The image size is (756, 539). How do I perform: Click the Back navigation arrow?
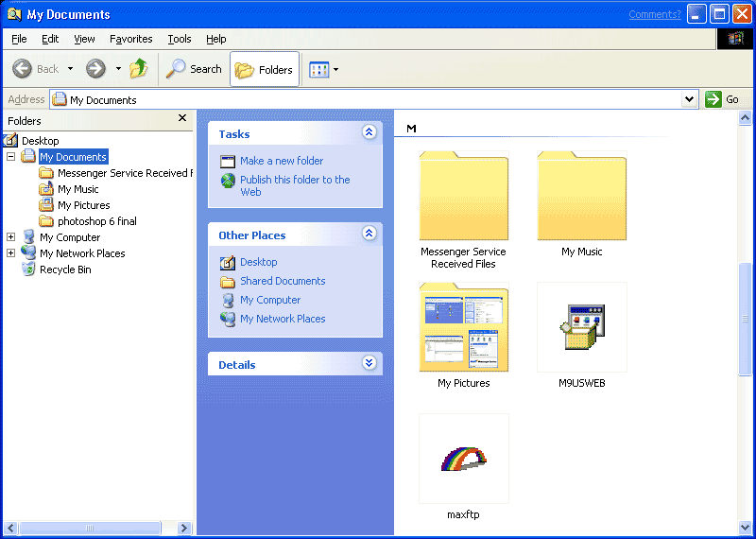[x=36, y=69]
